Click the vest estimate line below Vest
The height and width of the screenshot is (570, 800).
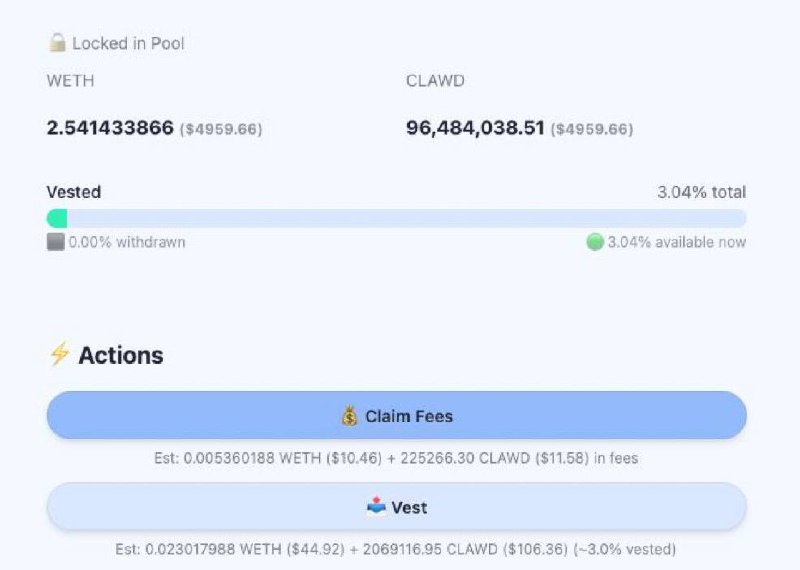(396, 549)
